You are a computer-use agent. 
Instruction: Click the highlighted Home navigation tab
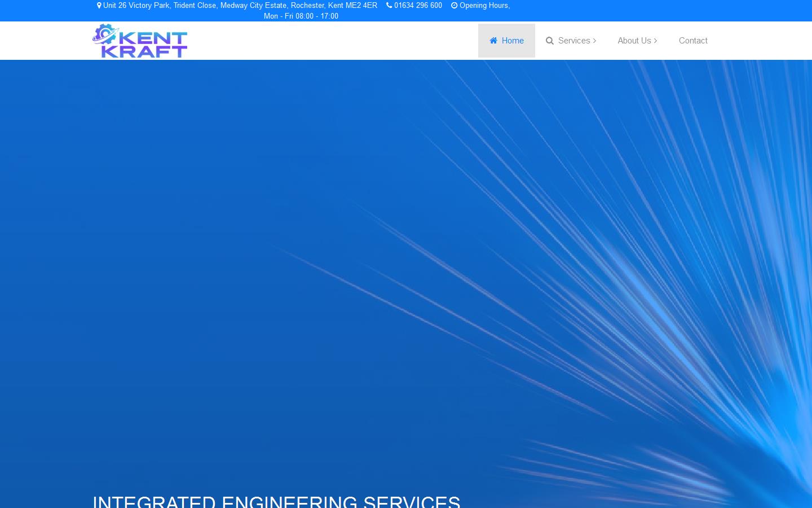pos(506,41)
